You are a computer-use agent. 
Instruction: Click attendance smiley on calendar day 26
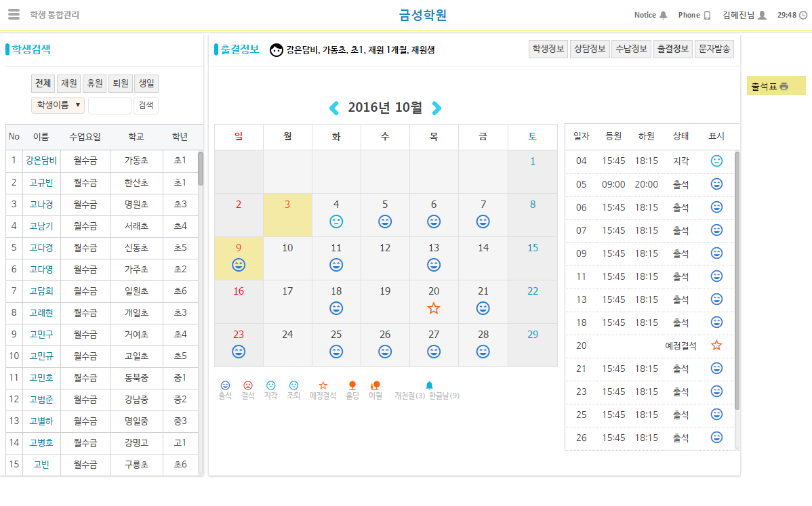tap(385, 352)
